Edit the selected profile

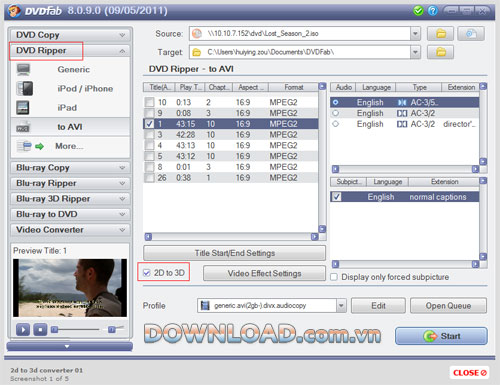click(x=378, y=306)
